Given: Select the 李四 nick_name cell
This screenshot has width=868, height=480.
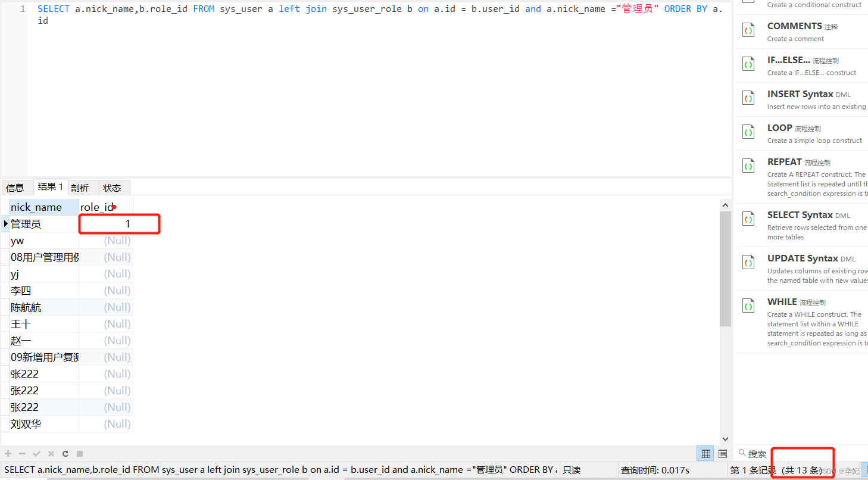Looking at the screenshot, I should tap(43, 291).
